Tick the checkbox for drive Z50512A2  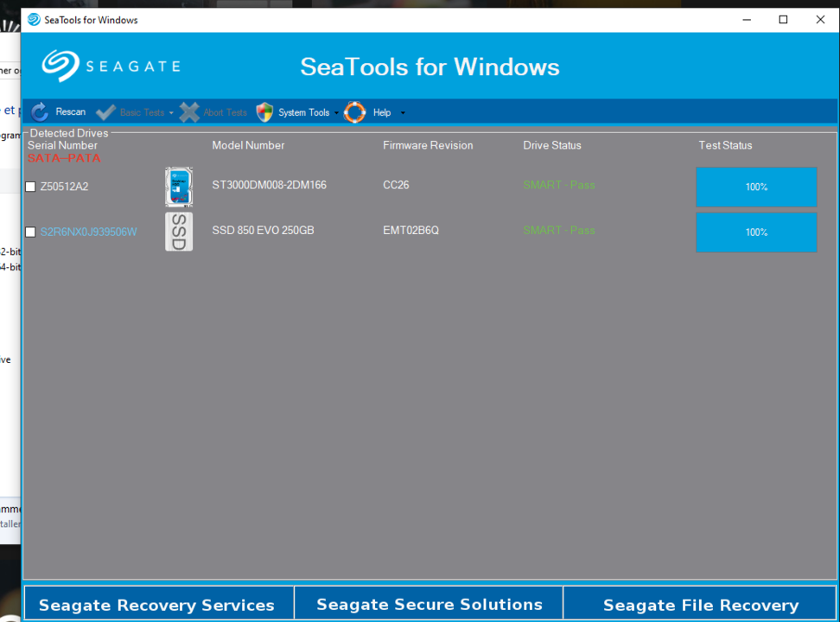point(30,187)
